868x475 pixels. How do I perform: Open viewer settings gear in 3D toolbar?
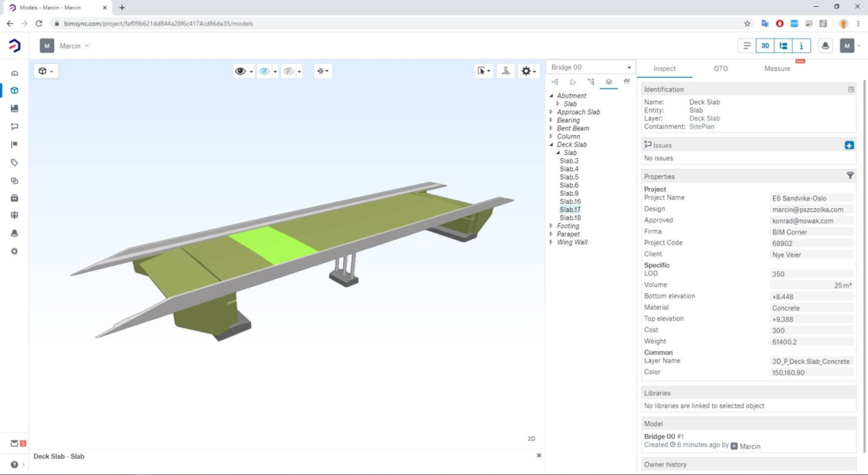click(526, 71)
